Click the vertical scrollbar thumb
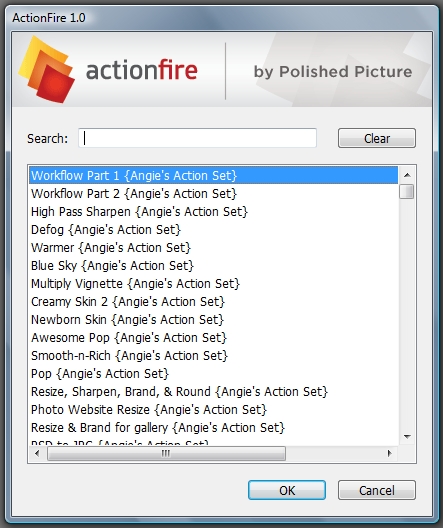 pos(407,192)
